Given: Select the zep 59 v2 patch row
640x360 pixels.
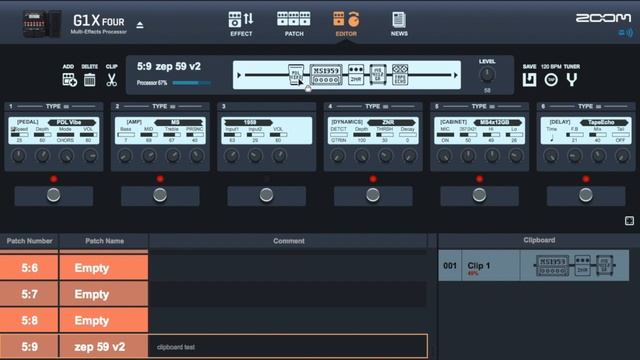Looking at the screenshot, I should click(214, 346).
